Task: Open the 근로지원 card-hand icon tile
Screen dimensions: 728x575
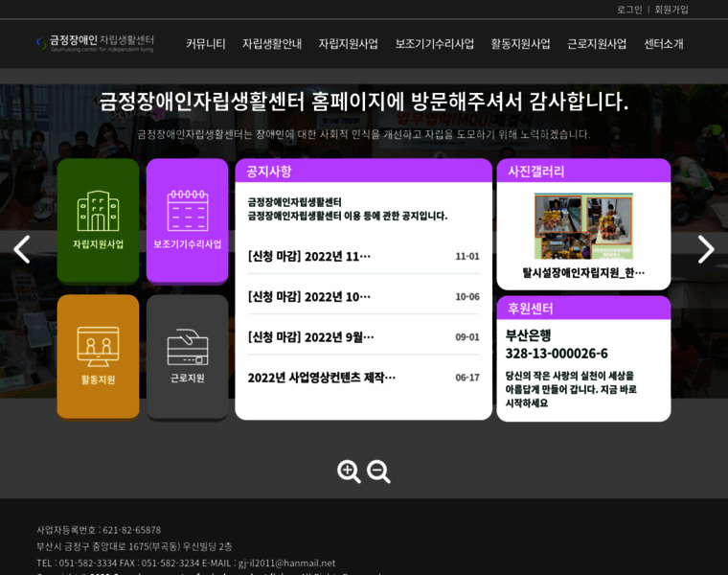Action: [187, 356]
